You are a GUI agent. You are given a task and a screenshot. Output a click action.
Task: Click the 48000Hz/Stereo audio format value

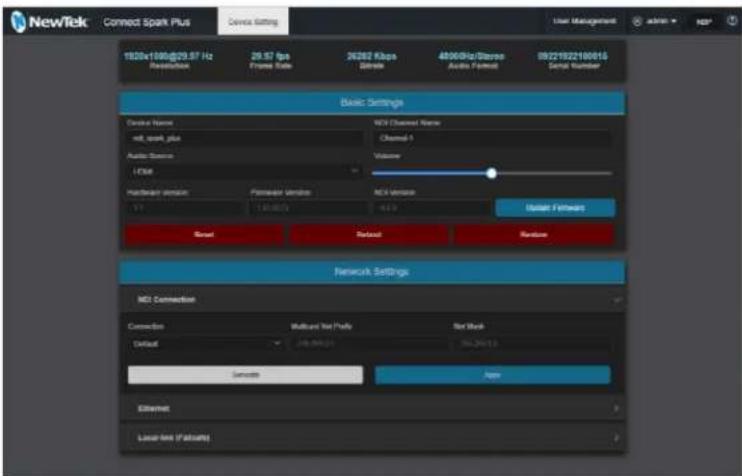(472, 56)
